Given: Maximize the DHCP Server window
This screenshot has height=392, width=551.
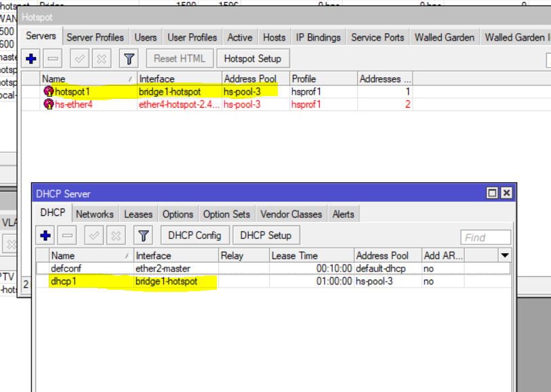Looking at the screenshot, I should point(492,193).
